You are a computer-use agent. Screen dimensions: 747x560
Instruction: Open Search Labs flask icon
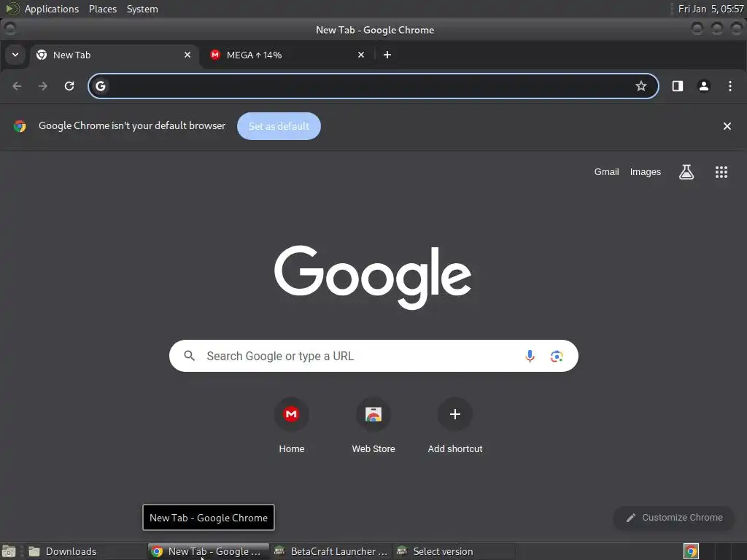686,172
